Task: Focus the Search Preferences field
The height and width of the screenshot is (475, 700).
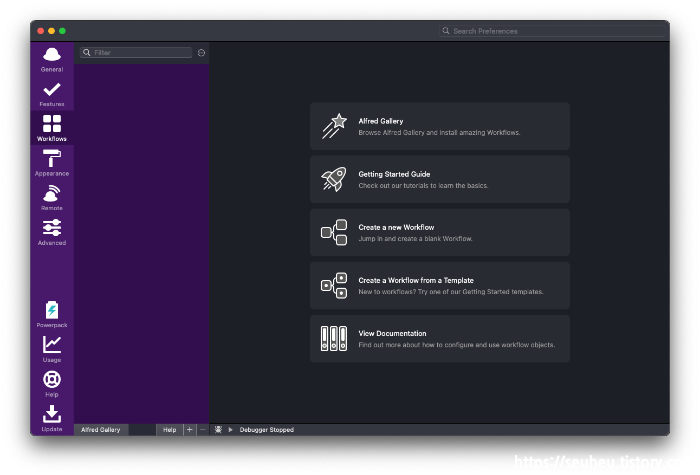Action: 552,31
